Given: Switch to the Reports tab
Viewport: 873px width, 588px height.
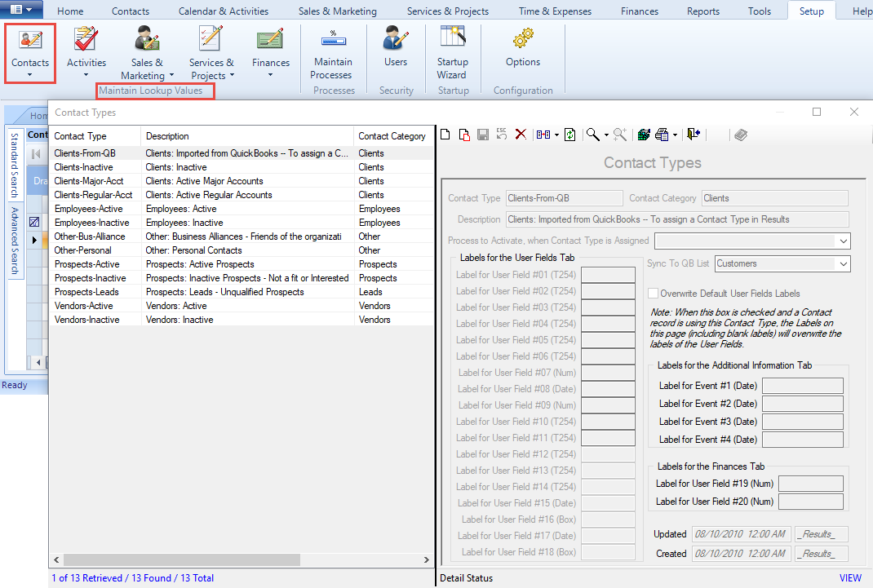Looking at the screenshot, I should [702, 11].
